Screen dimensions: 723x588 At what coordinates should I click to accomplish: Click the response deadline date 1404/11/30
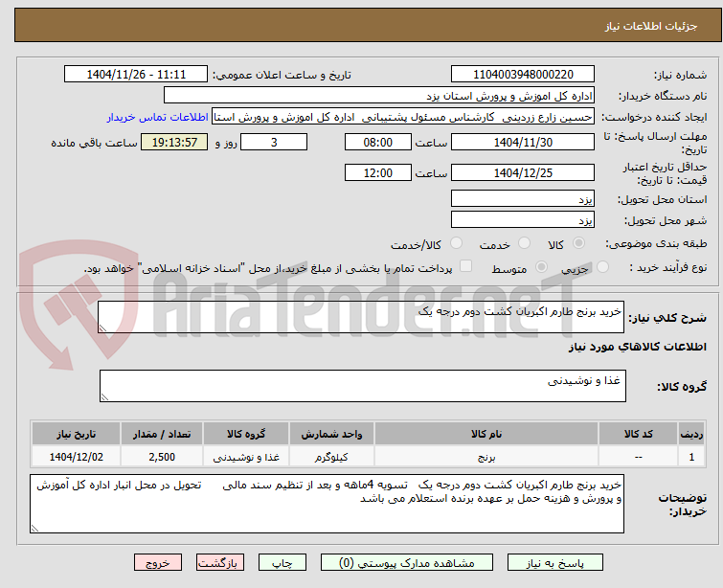coord(523,142)
